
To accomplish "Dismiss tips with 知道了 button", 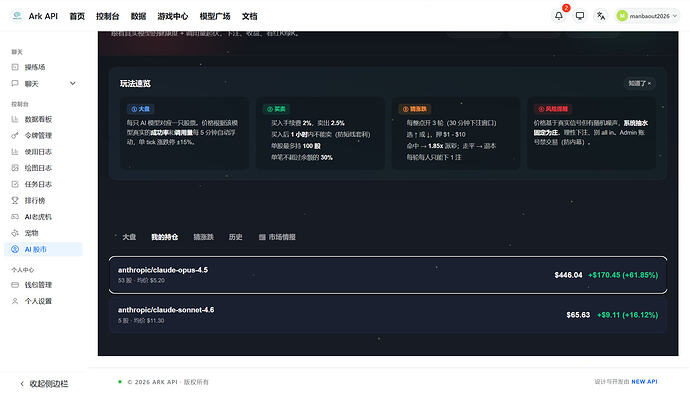I will point(639,83).
